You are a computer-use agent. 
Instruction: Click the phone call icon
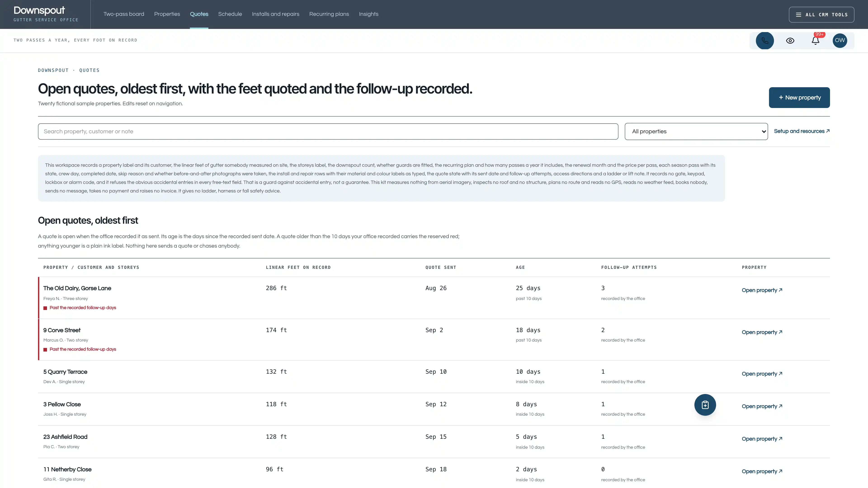(x=764, y=41)
